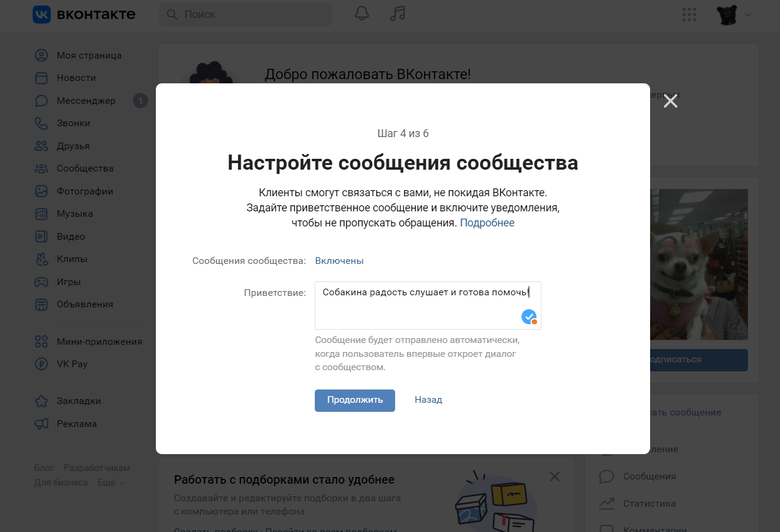Click the Настройте сообщения сообщества heading
The width and height of the screenshot is (780, 532).
coord(403,163)
